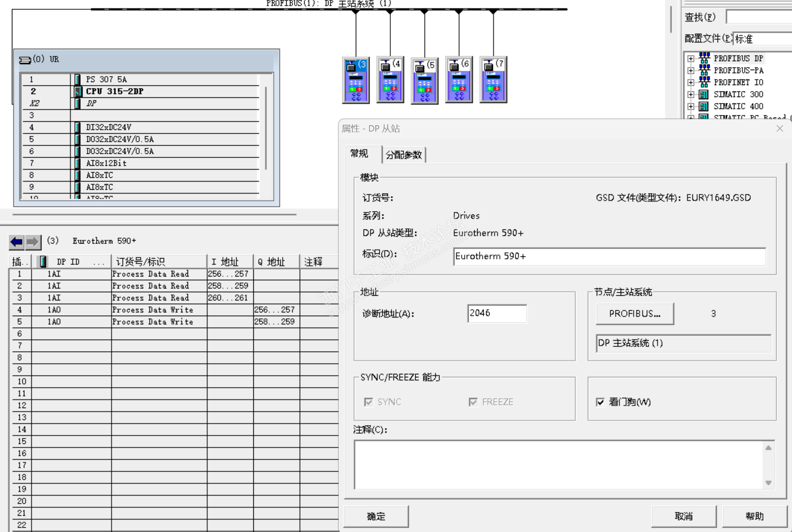Click the forward navigation arrow icon
Screen dimensions: 792x532
point(33,242)
